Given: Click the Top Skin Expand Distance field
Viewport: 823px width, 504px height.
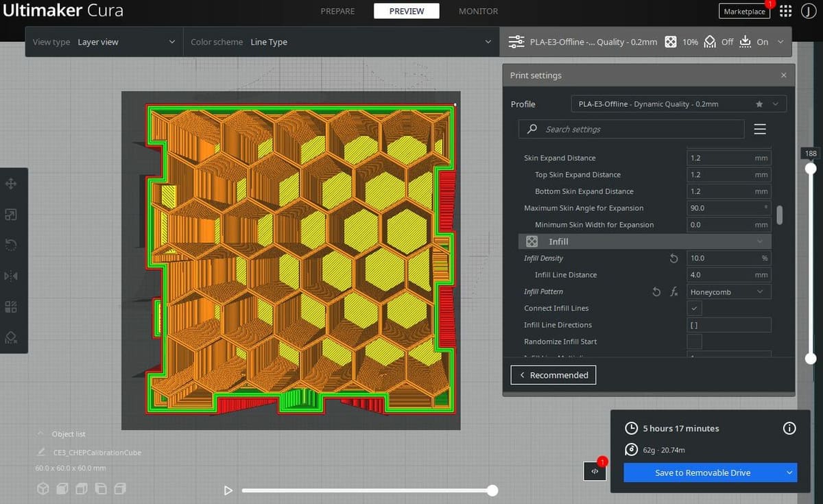Looking at the screenshot, I should coord(729,175).
